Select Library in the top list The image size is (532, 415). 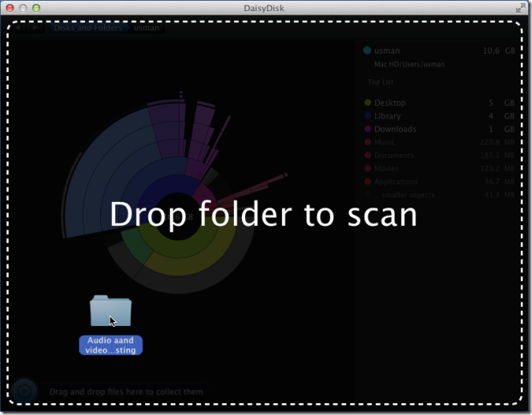(439, 115)
